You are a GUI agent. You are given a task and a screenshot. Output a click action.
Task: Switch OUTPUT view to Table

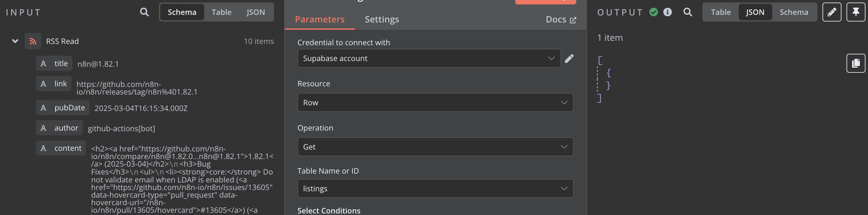pos(721,12)
